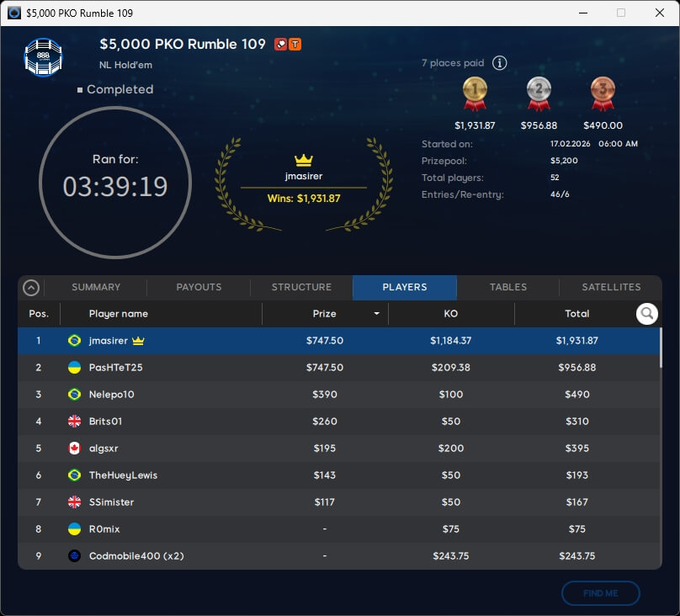Collapse the panel with the circular chevron button
The width and height of the screenshot is (680, 616).
tap(31, 288)
